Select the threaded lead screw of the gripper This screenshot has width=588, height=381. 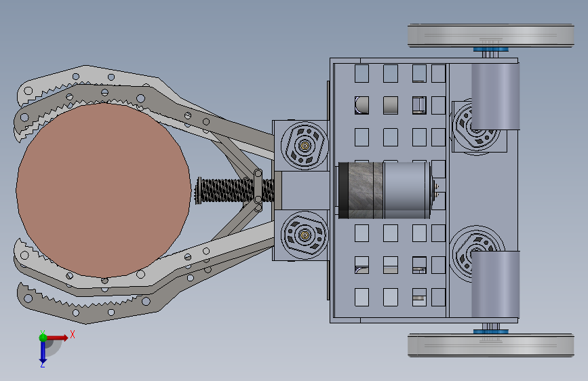235,190
